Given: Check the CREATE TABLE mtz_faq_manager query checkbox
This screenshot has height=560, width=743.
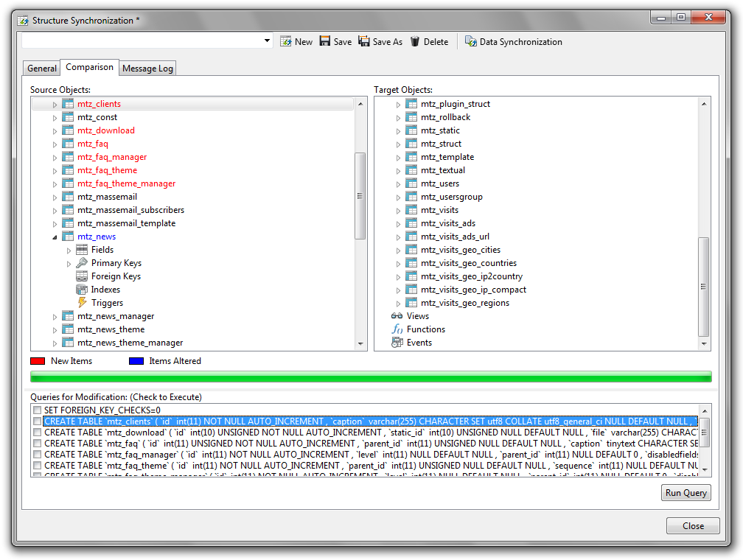Looking at the screenshot, I should (37, 455).
